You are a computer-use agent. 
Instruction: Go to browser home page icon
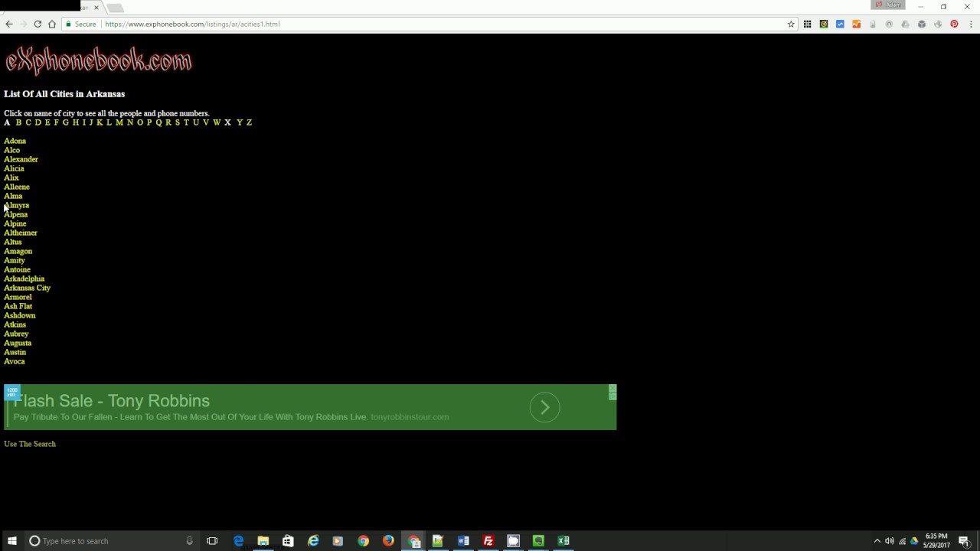pos(52,24)
